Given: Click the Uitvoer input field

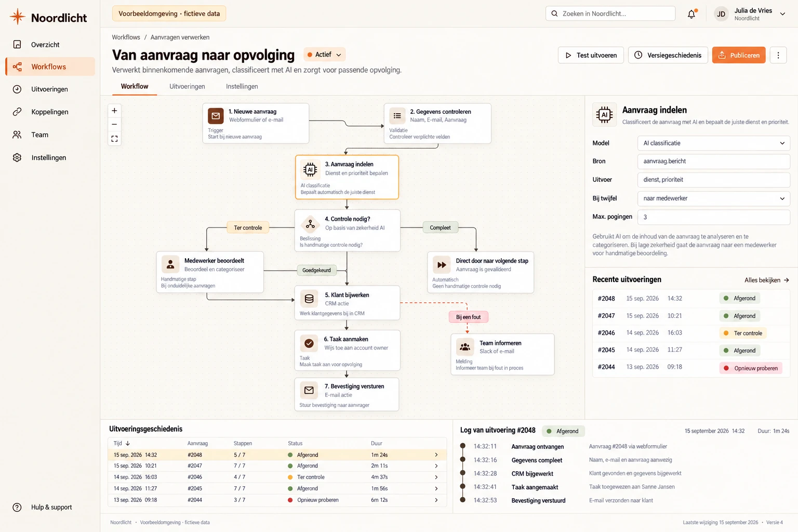Looking at the screenshot, I should coord(713,180).
